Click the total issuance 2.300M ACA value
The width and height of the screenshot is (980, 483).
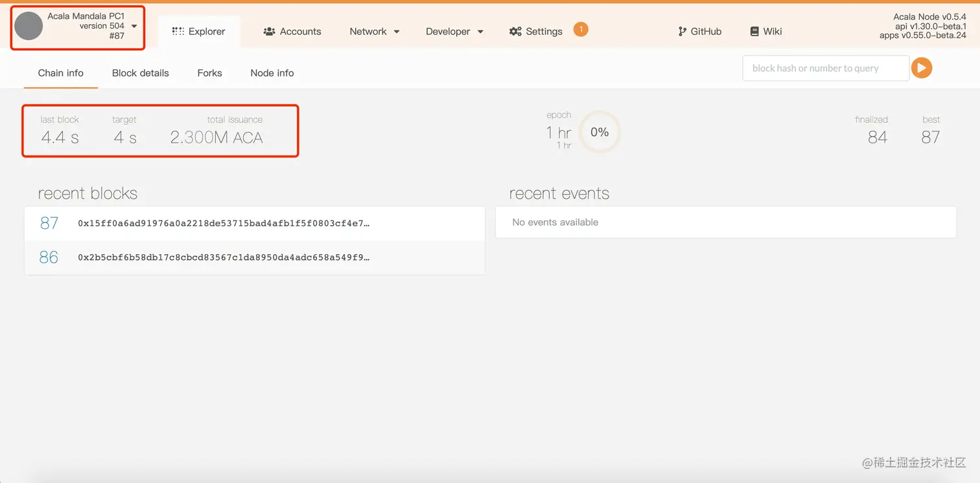[216, 137]
